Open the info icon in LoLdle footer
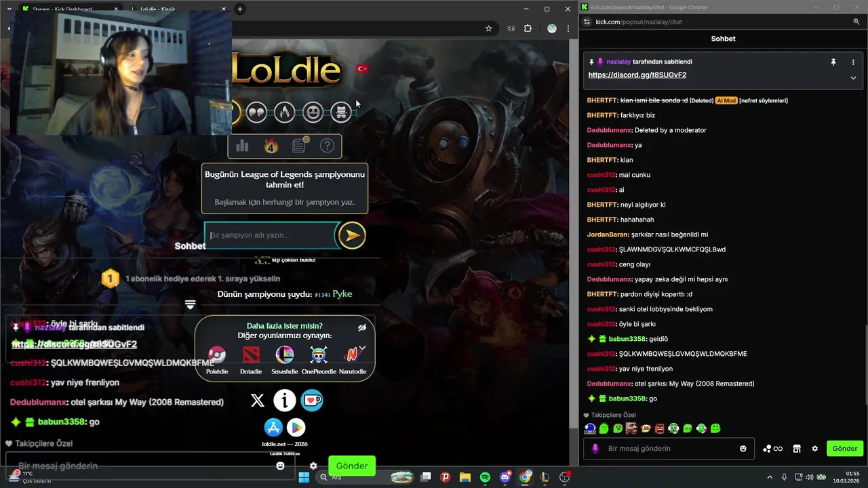This screenshot has height=488, width=868. (x=285, y=401)
